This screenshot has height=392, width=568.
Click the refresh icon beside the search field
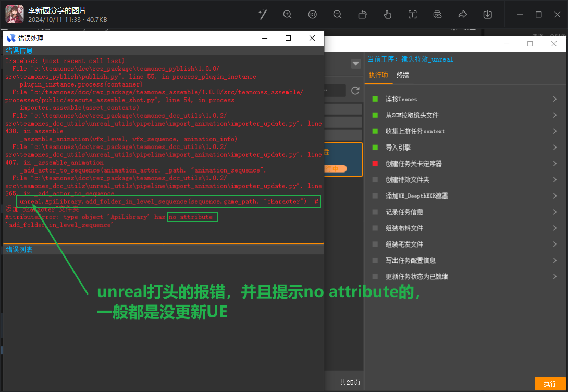tap(355, 91)
